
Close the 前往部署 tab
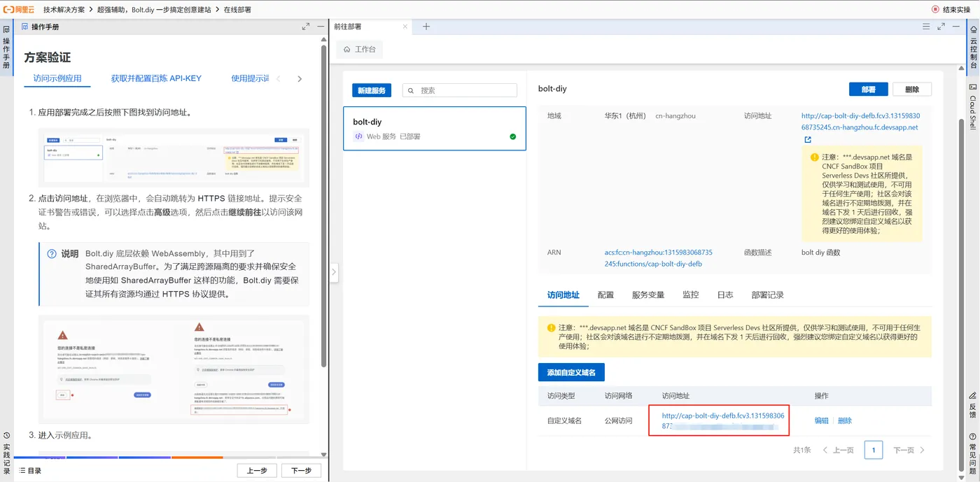(405, 27)
